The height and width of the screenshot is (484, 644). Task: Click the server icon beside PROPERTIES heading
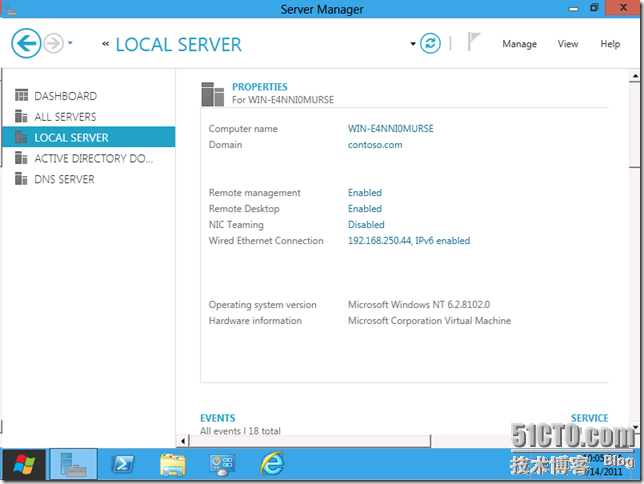pos(213,94)
